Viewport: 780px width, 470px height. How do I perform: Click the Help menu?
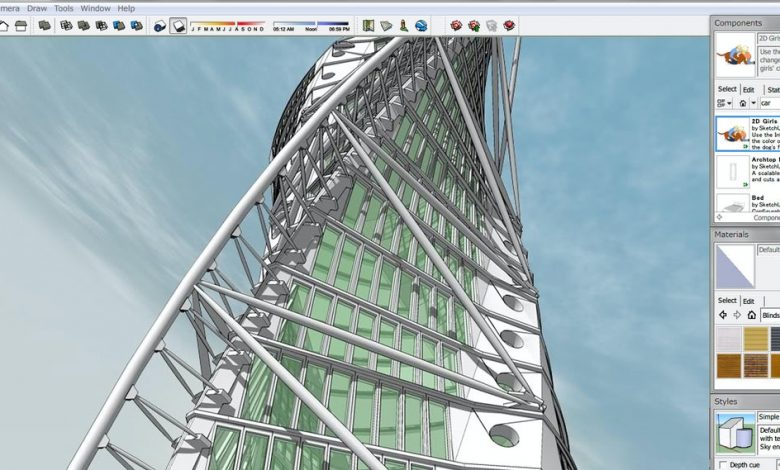coord(126,8)
